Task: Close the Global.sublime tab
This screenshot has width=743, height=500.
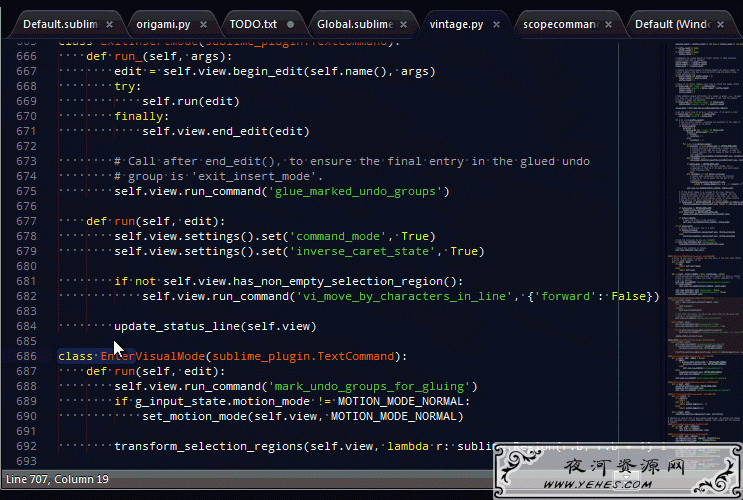Action: (403, 24)
